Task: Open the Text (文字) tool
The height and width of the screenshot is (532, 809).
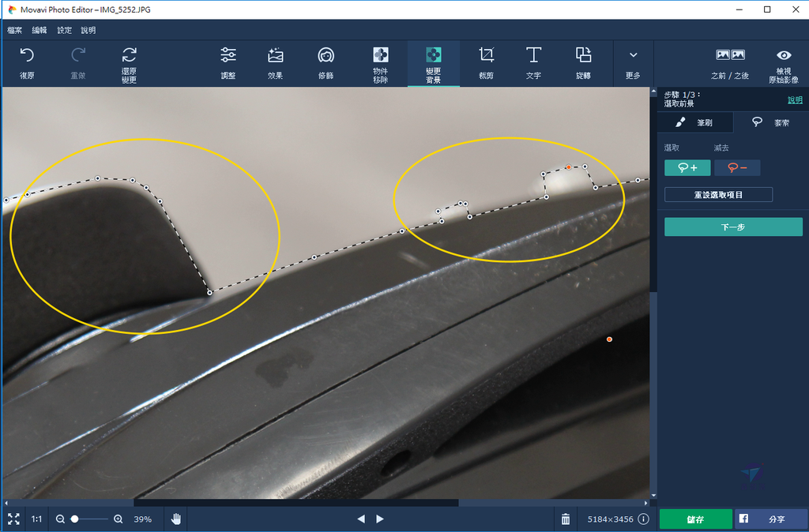Action: [533, 63]
